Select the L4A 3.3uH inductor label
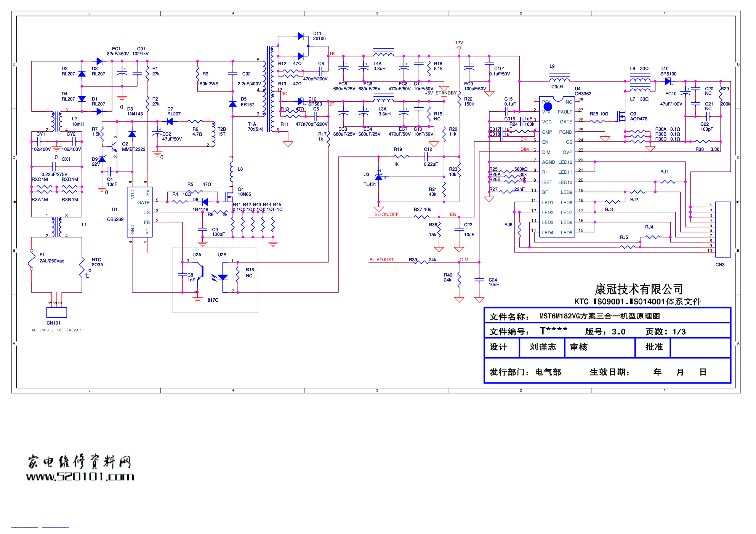756x534 pixels. (x=380, y=66)
